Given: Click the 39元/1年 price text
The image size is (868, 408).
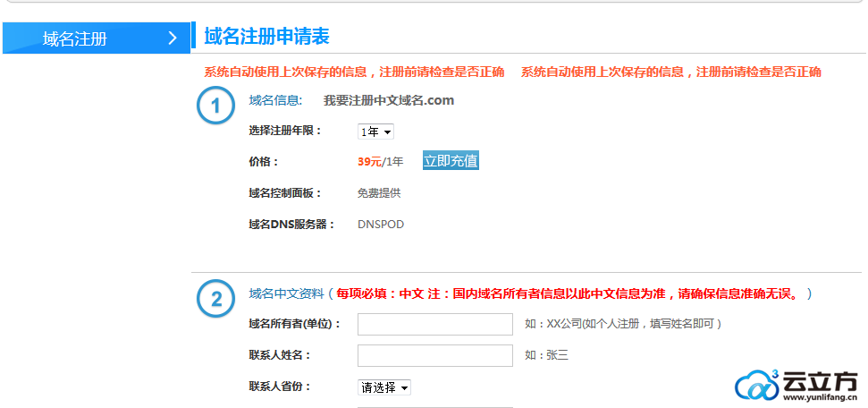Looking at the screenshot, I should coord(380,162).
